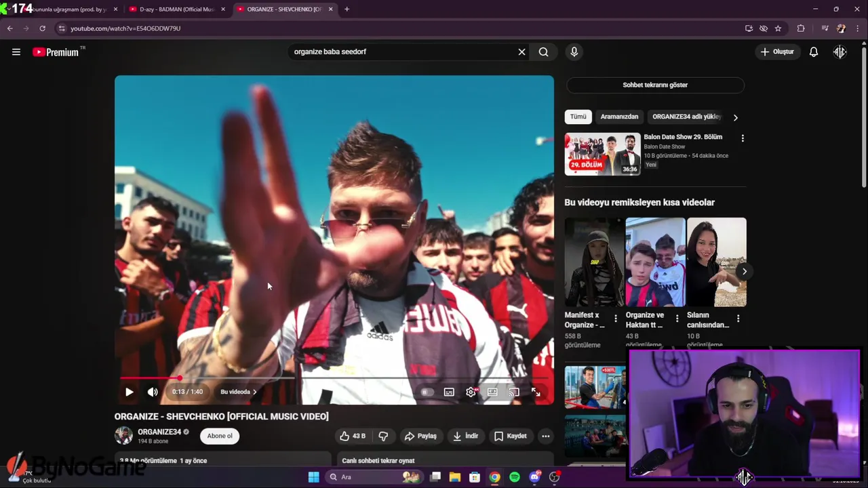Open the YouTube account avatar menu
The width and height of the screenshot is (868, 488).
[x=840, y=52]
